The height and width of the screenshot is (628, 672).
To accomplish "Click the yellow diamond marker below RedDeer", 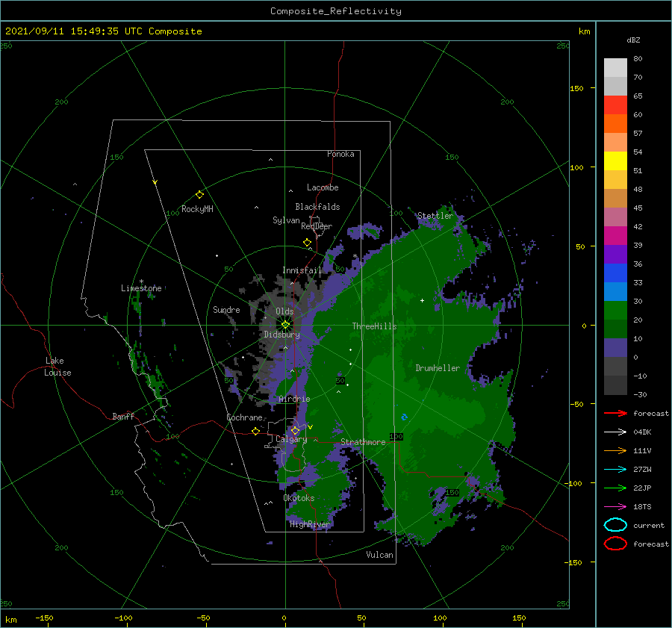I will click(308, 243).
